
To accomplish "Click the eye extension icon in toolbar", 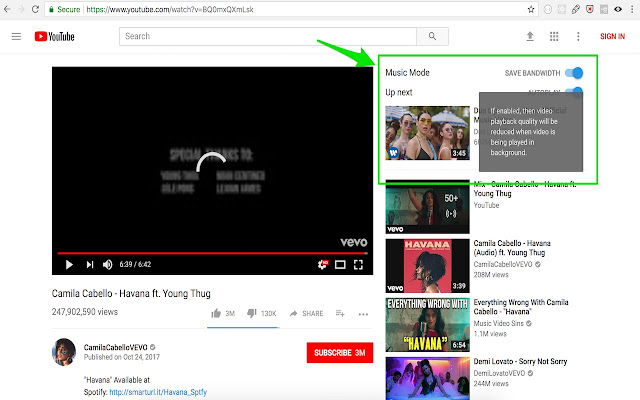I will [x=618, y=9].
